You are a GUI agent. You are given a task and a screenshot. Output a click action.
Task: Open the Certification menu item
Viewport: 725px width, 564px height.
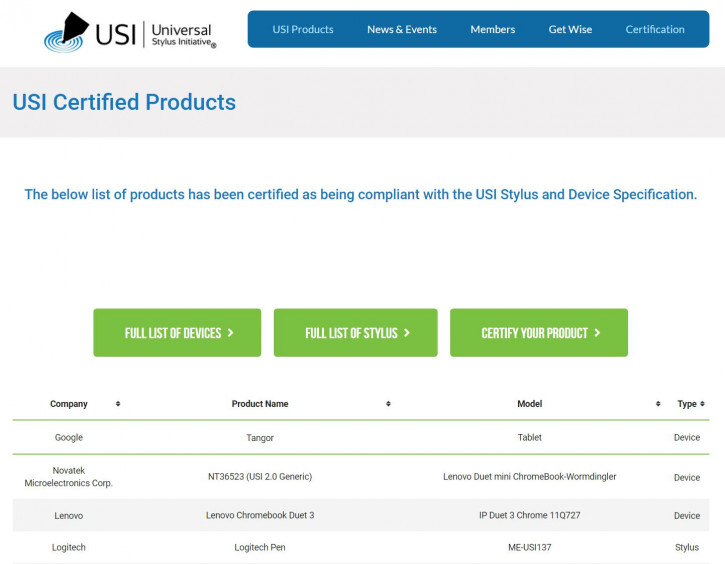pos(655,30)
